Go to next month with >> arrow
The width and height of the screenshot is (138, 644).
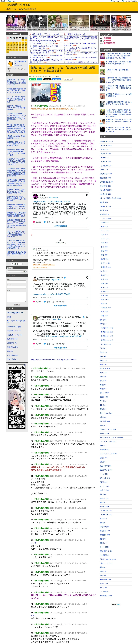24,34
